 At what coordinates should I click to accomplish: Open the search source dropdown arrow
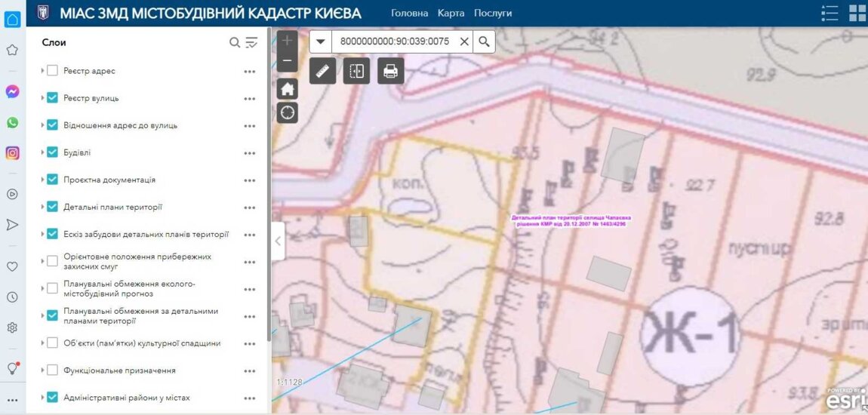pos(321,41)
